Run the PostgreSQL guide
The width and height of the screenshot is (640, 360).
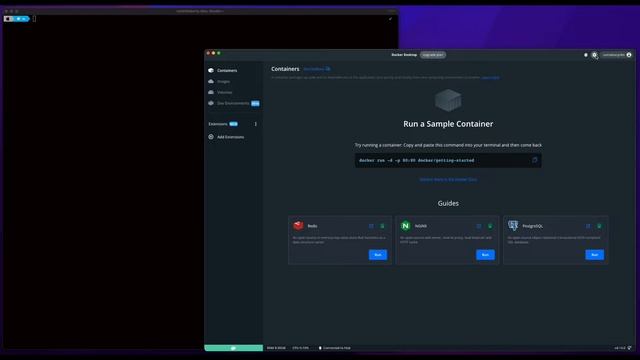[595, 255]
